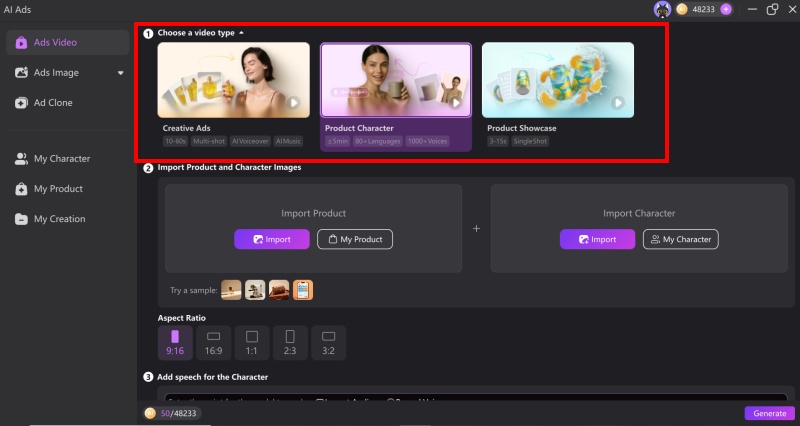Click the Import button under Import Product
800x426 pixels.
click(x=272, y=239)
